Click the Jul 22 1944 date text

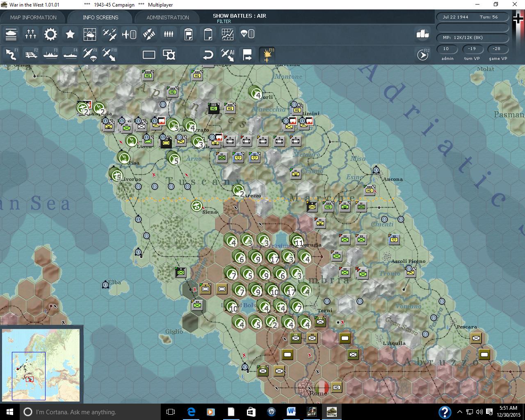point(455,17)
